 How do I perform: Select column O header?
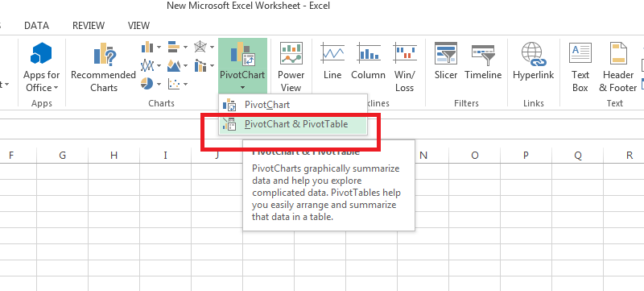click(x=475, y=156)
